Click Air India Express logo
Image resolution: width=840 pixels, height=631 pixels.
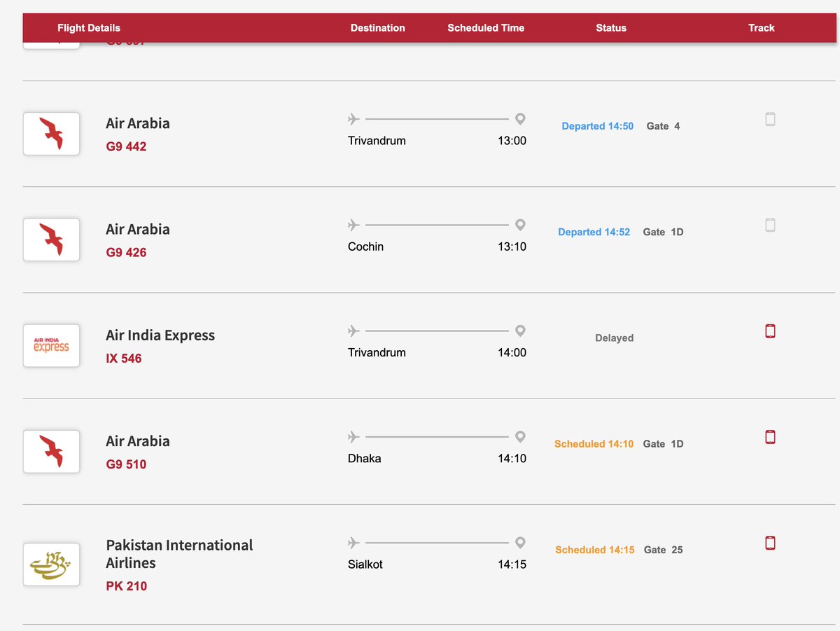click(x=51, y=345)
